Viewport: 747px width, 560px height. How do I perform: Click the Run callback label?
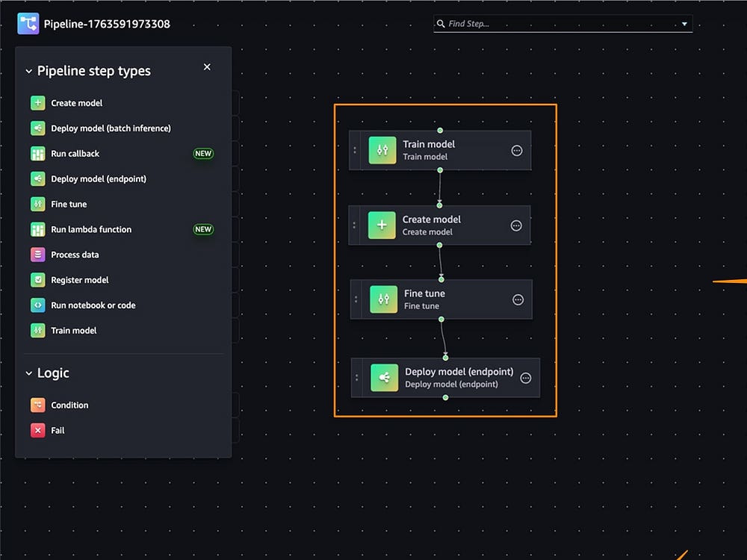pos(75,153)
